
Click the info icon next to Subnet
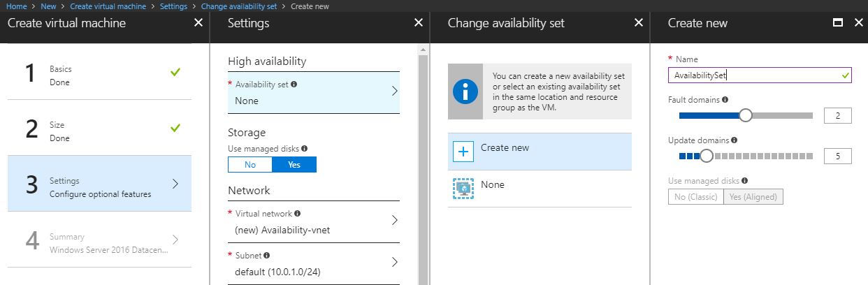click(266, 256)
